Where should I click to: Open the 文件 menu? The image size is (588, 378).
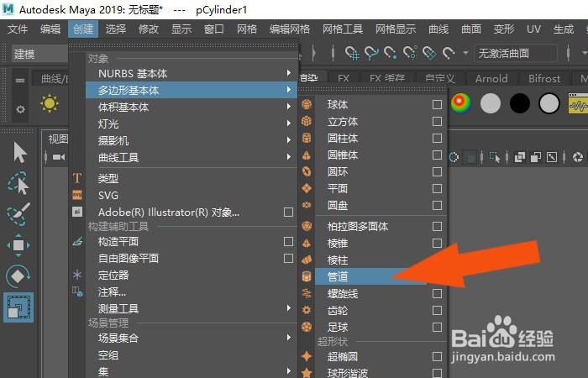click(x=18, y=29)
